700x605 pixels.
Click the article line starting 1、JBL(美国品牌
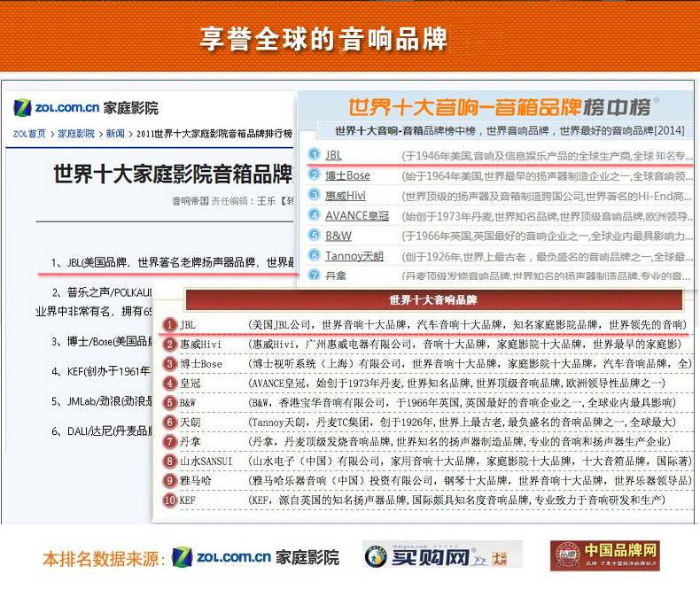point(172,262)
